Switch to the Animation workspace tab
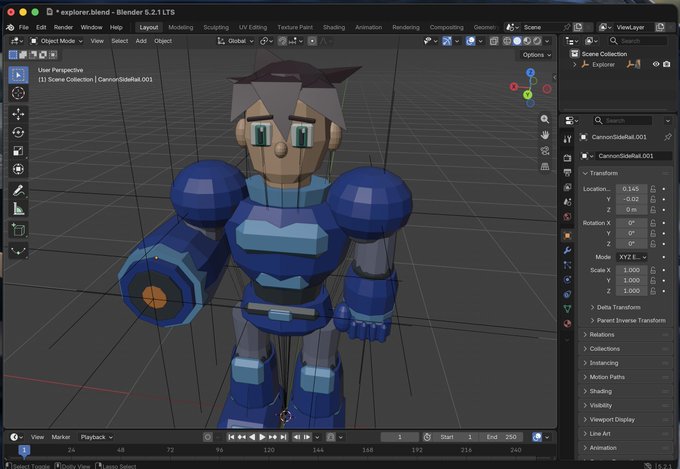The image size is (680, 469). [x=369, y=27]
